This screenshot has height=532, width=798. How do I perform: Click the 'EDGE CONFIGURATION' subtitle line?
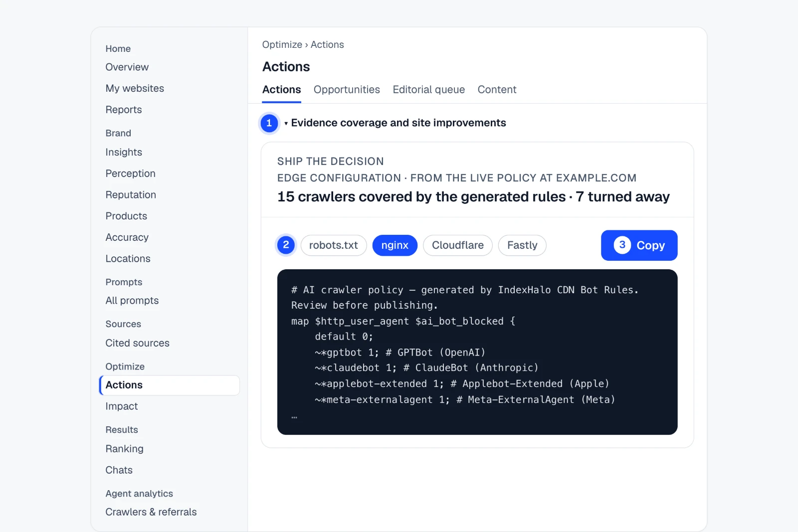pyautogui.click(x=457, y=178)
